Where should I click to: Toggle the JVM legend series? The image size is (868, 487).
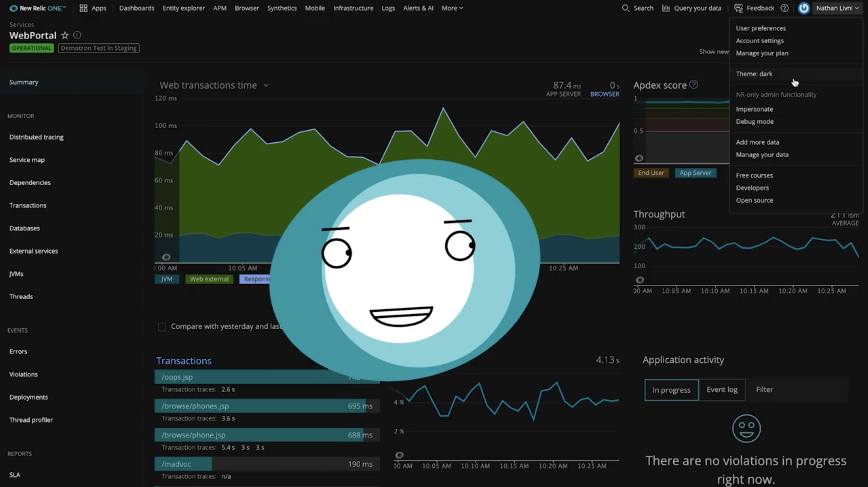pyautogui.click(x=167, y=279)
